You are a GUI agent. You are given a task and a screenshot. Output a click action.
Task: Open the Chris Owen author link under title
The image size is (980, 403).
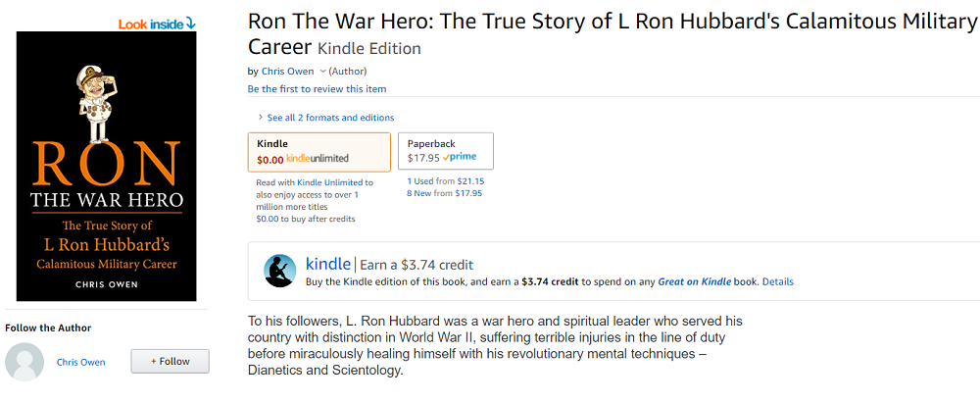287,72
